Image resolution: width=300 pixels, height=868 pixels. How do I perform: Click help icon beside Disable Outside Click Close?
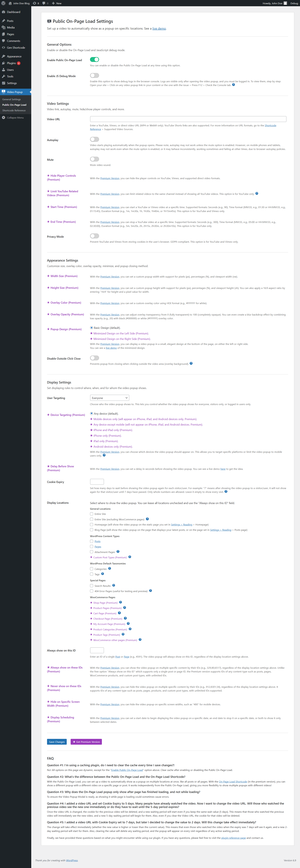coord(191,363)
